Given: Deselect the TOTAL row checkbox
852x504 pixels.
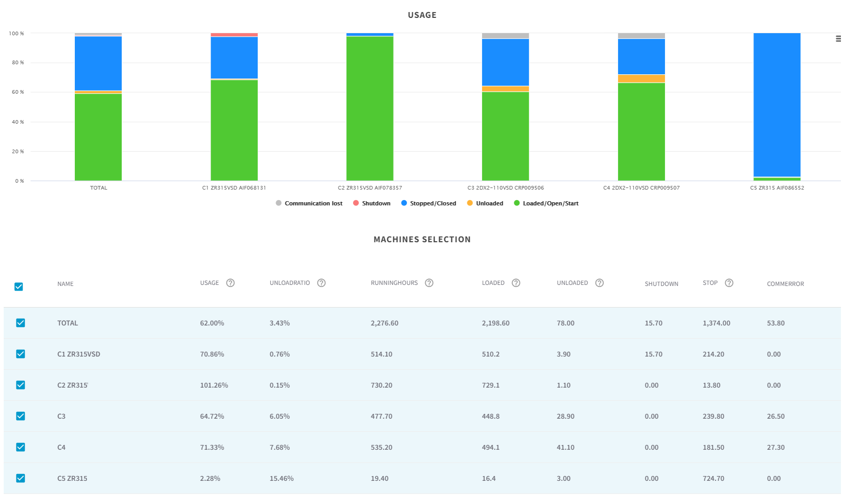Looking at the screenshot, I should [21, 323].
